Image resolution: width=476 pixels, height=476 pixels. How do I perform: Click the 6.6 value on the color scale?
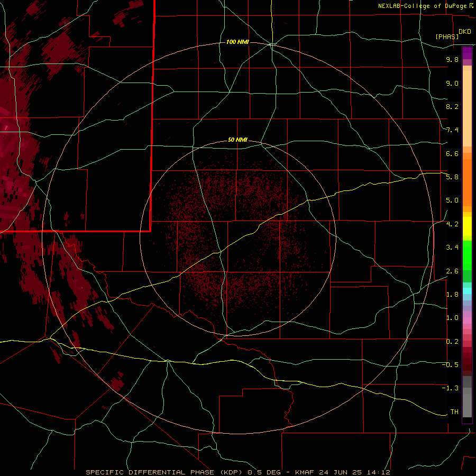(452, 153)
